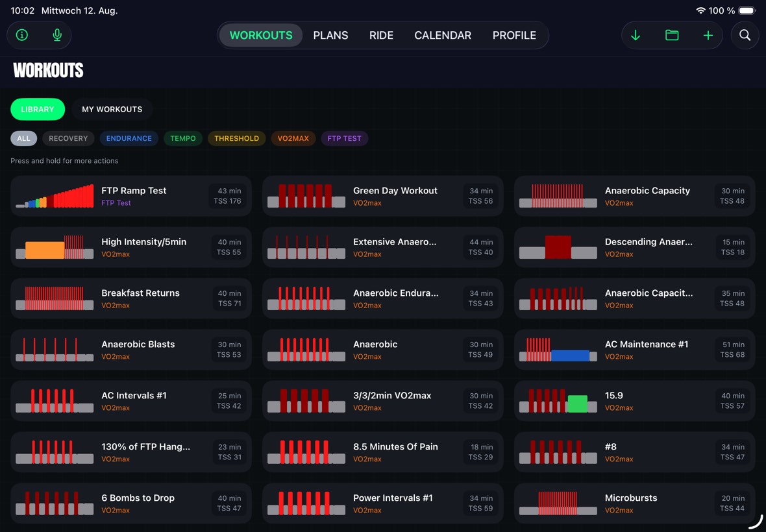Add a workout with plus icon

708,35
